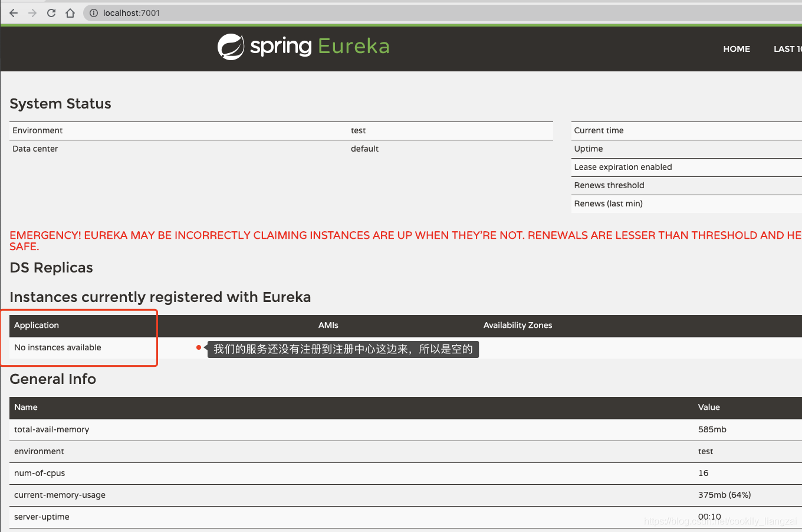Click the DS Replicas heading
This screenshot has width=802, height=532.
pyautogui.click(x=51, y=268)
